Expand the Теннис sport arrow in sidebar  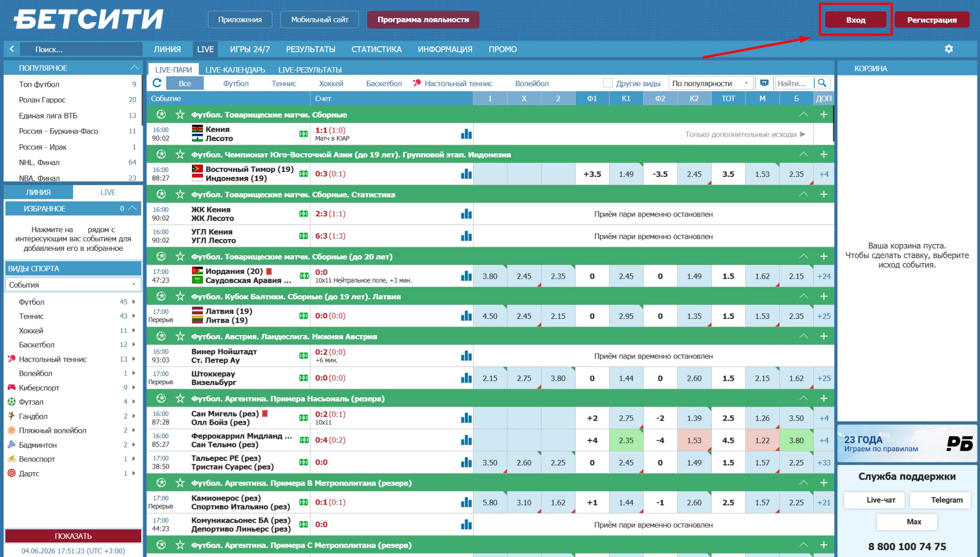tap(133, 316)
